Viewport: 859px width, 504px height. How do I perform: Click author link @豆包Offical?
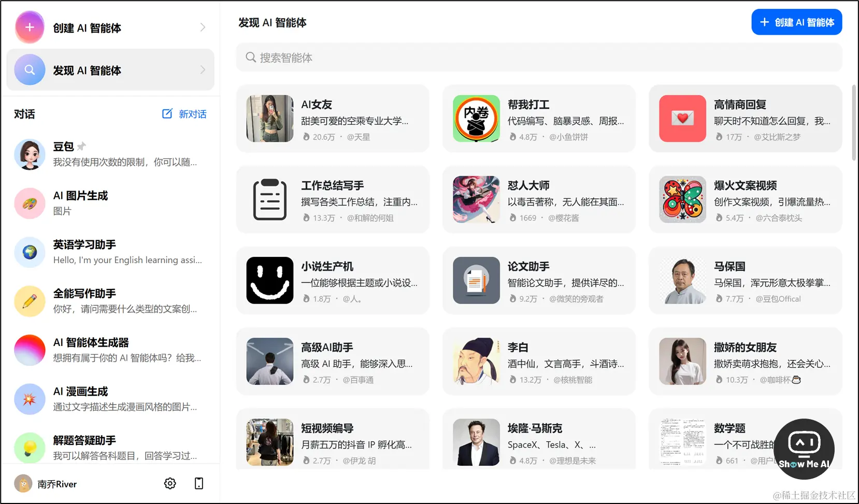[778, 299]
